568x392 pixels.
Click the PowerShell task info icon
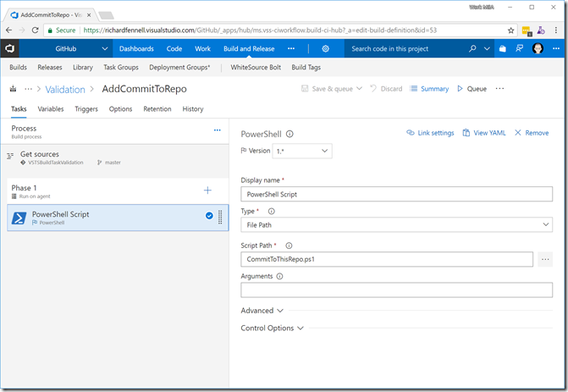(x=290, y=134)
